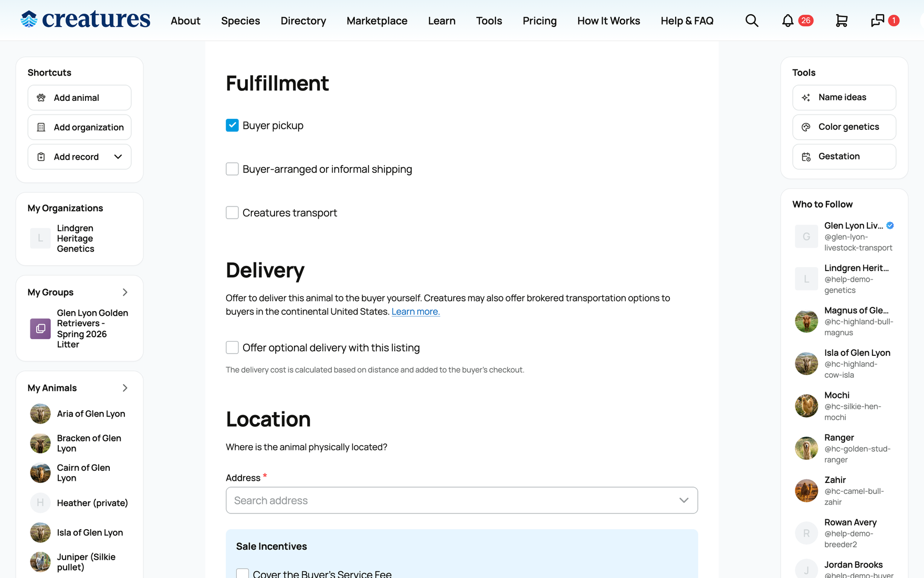This screenshot has height=578, width=924.
Task: Open the About menu
Action: (x=185, y=20)
